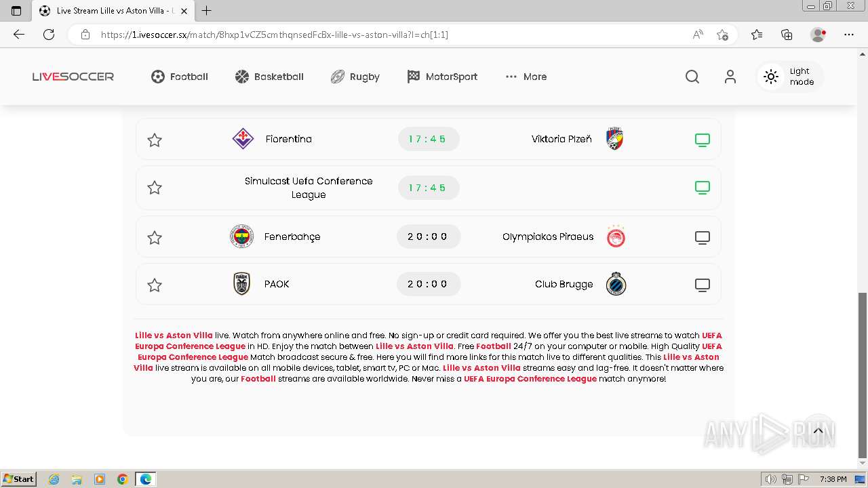This screenshot has width=868, height=488.
Task: Click the TV icon for PAOK vs Club Brugge
Action: [x=703, y=285]
